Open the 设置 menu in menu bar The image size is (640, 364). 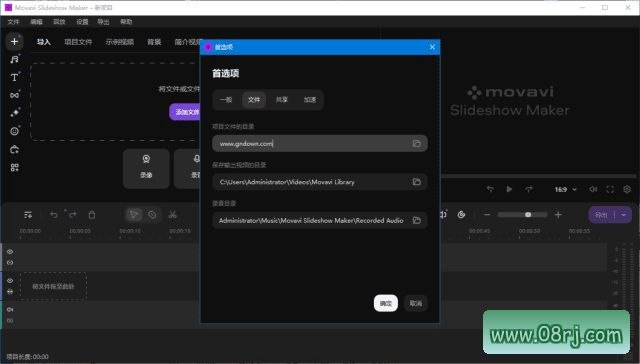(82, 22)
